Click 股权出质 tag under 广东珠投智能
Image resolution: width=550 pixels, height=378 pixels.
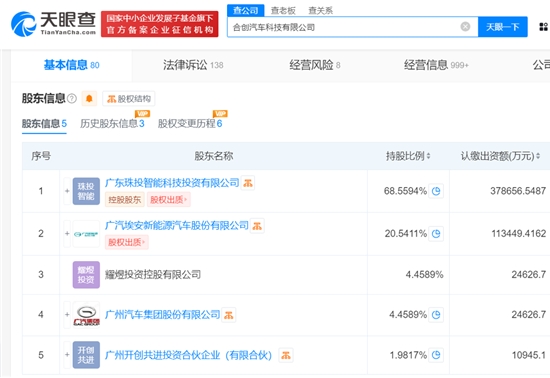[168, 200]
